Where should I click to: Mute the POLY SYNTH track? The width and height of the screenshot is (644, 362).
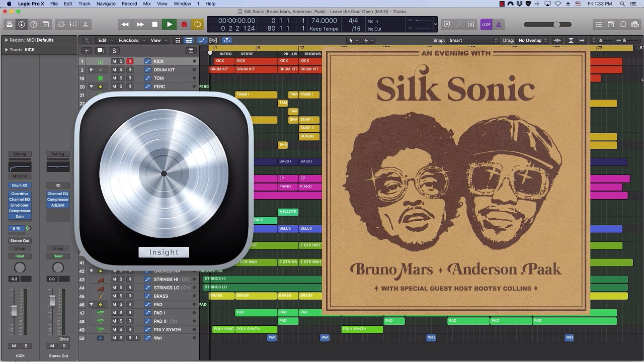[114, 330]
